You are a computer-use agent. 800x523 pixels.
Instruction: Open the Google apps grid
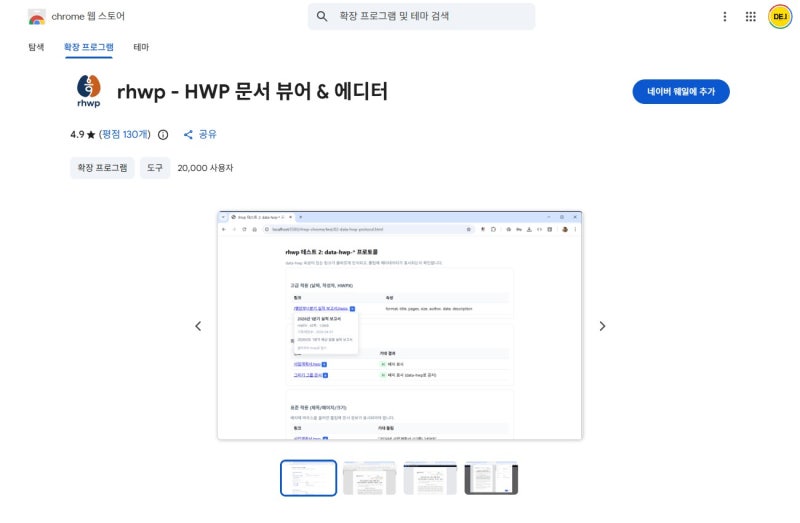click(x=751, y=17)
